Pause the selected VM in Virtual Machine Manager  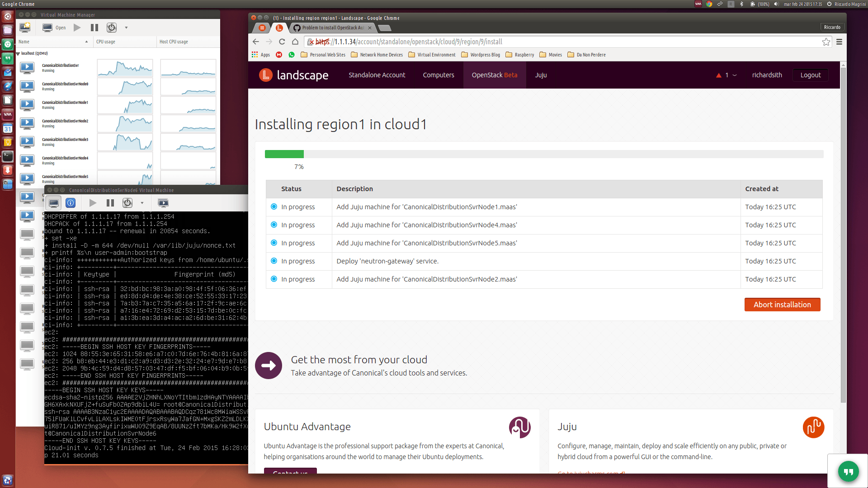point(94,28)
